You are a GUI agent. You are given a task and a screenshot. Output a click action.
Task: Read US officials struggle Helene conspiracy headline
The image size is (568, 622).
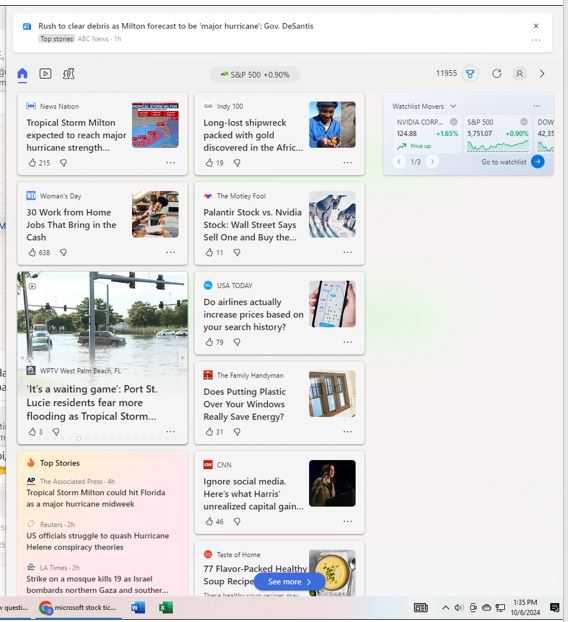click(x=98, y=541)
